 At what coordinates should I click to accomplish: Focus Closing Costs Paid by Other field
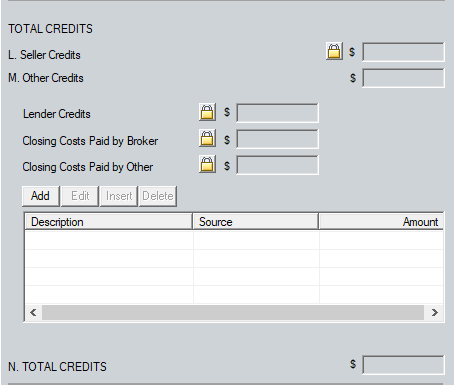[277, 165]
